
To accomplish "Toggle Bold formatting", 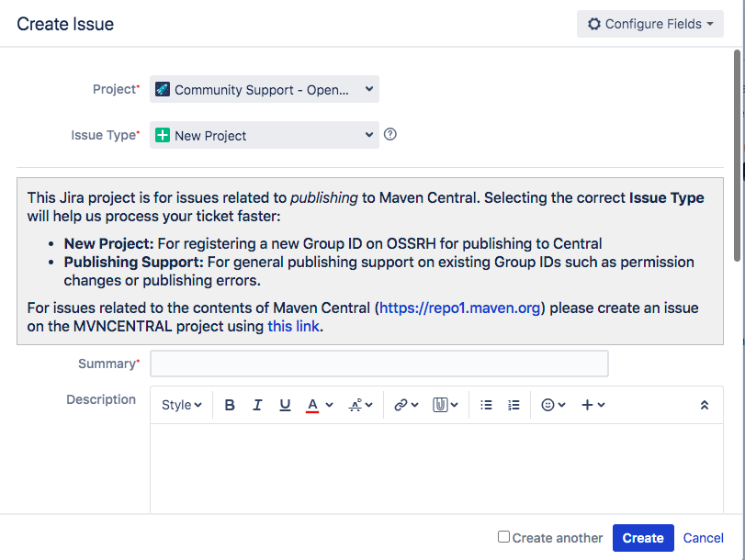I will click(x=230, y=405).
